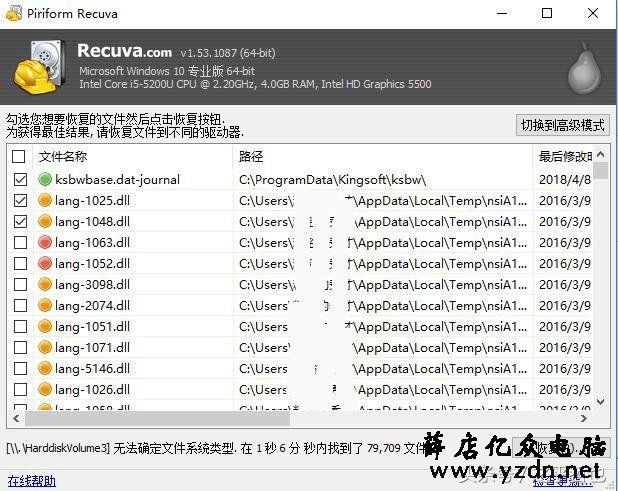Check the lang-1052.dll checkbox

click(20, 263)
